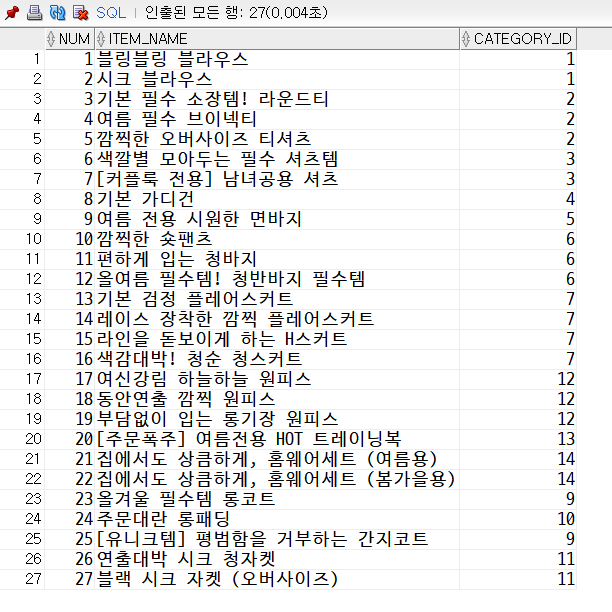Select the cell '색감대박! 청순 청스커트'
The width and height of the screenshot is (612, 612).
(x=277, y=359)
